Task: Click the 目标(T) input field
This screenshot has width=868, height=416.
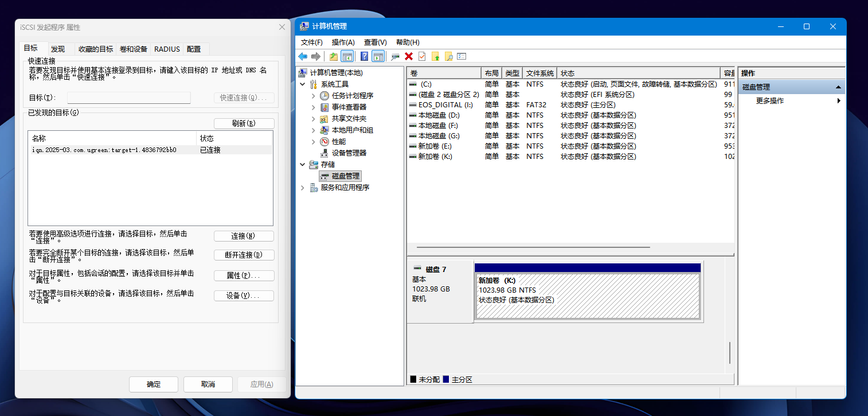Action: coord(128,98)
